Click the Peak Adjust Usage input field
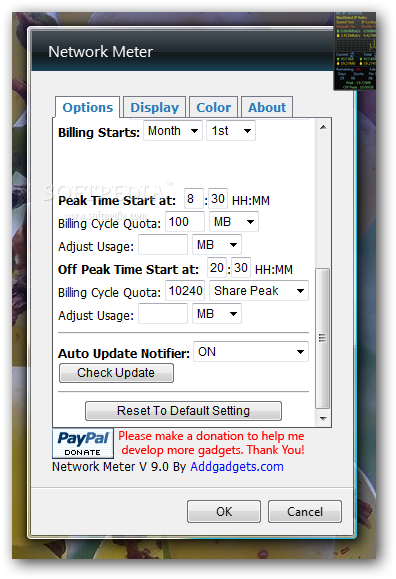 click(x=163, y=245)
